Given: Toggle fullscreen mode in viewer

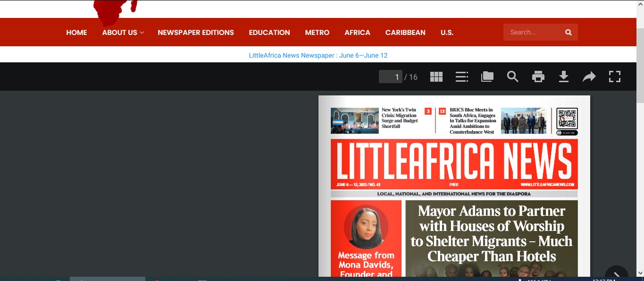Looking at the screenshot, I should click(615, 77).
